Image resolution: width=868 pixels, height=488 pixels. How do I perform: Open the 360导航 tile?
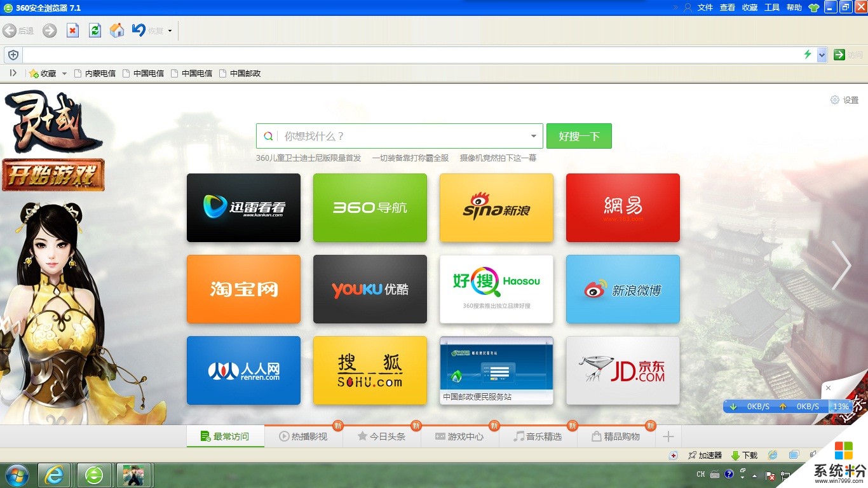point(370,208)
